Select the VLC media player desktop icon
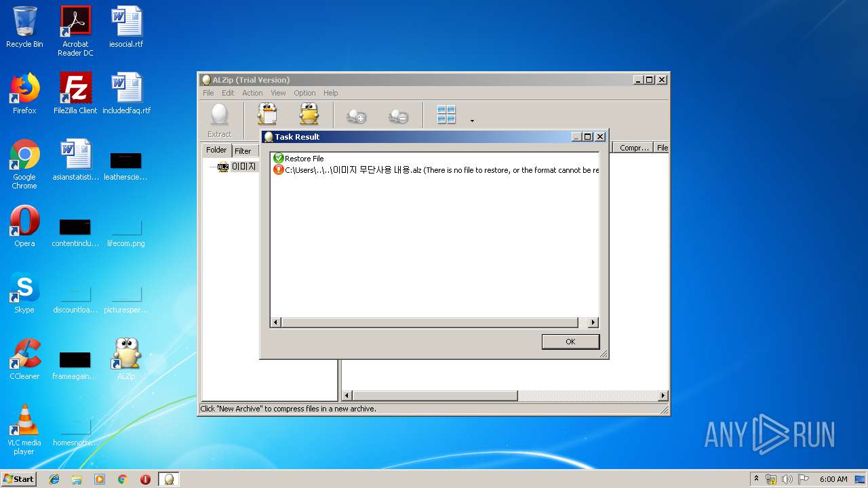Screen dimensions: 868x488 [24, 430]
